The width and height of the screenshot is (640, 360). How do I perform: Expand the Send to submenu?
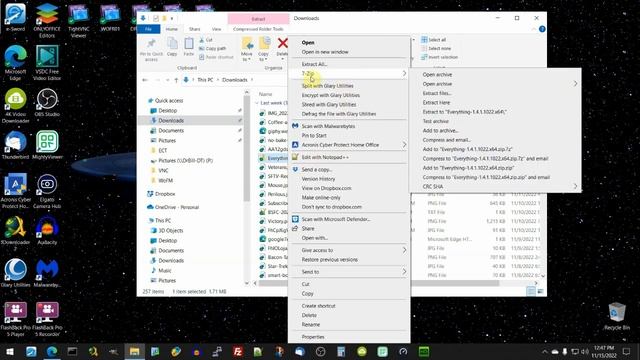349,272
